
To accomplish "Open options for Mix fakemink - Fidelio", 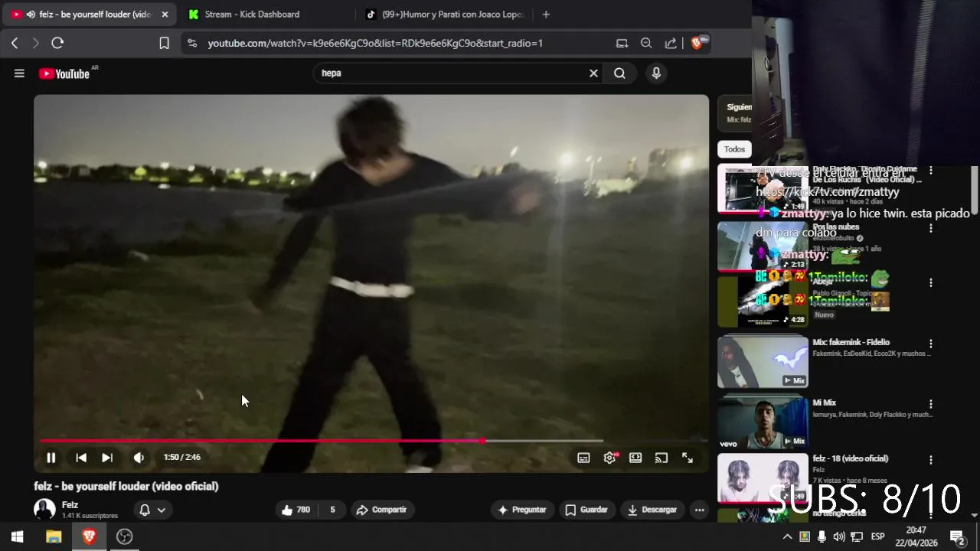I will [931, 344].
